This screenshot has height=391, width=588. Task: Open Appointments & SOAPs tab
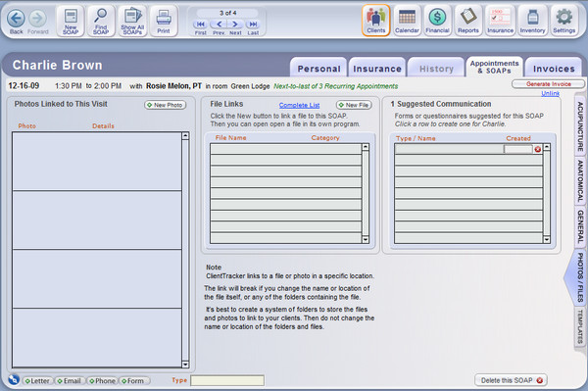(x=494, y=67)
